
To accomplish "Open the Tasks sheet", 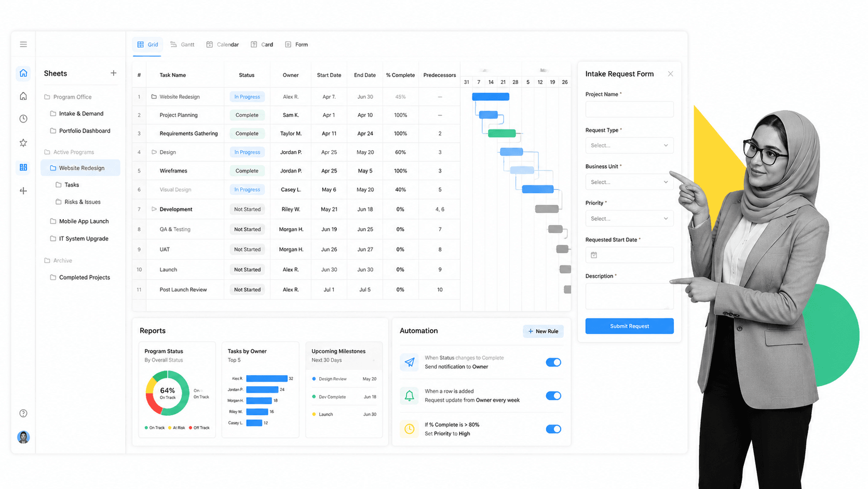I will (x=67, y=185).
